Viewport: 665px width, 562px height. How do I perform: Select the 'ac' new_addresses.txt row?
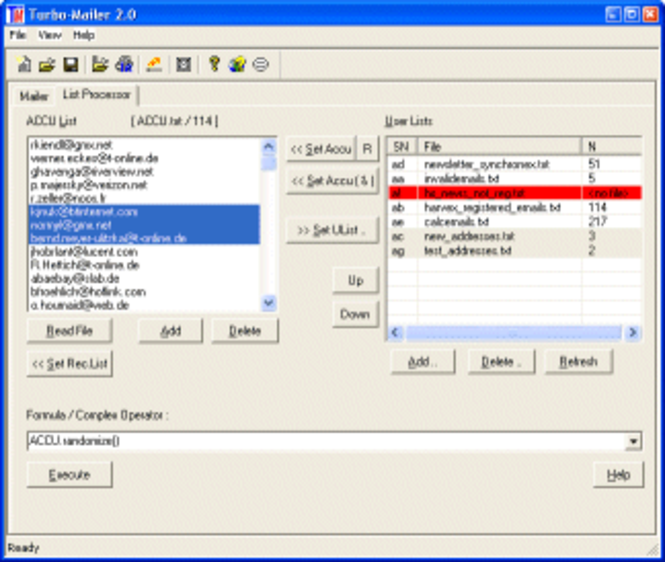pos(514,236)
